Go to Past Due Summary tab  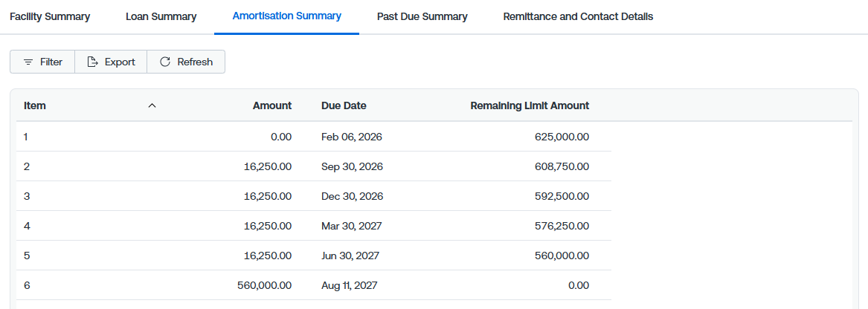(422, 16)
